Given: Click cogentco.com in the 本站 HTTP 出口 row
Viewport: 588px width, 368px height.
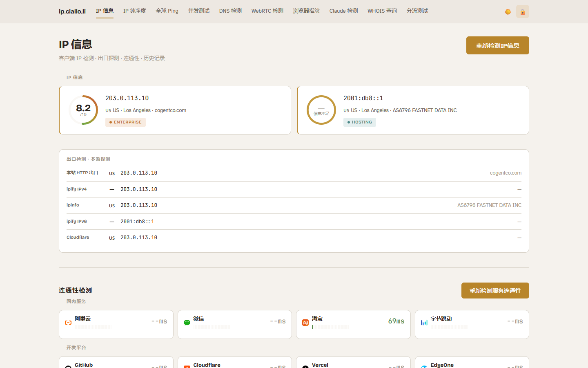Looking at the screenshot, I should 506,173.
